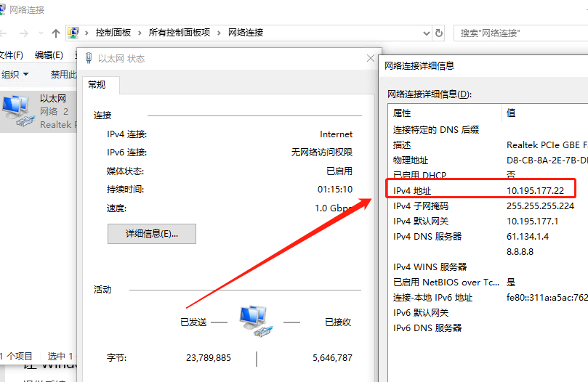
Task: Open 控制面板 breadcrumb in address bar
Action: click(113, 33)
